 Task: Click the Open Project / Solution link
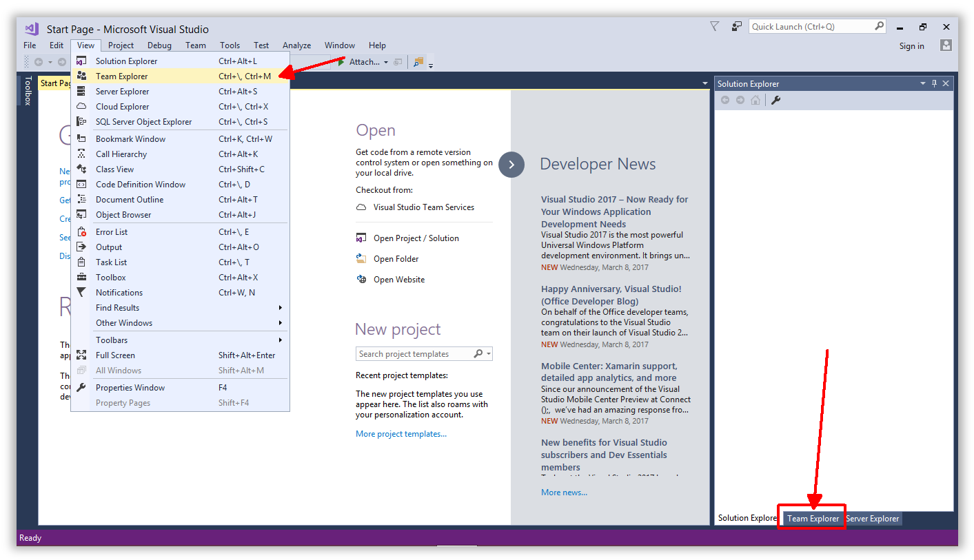[416, 238]
